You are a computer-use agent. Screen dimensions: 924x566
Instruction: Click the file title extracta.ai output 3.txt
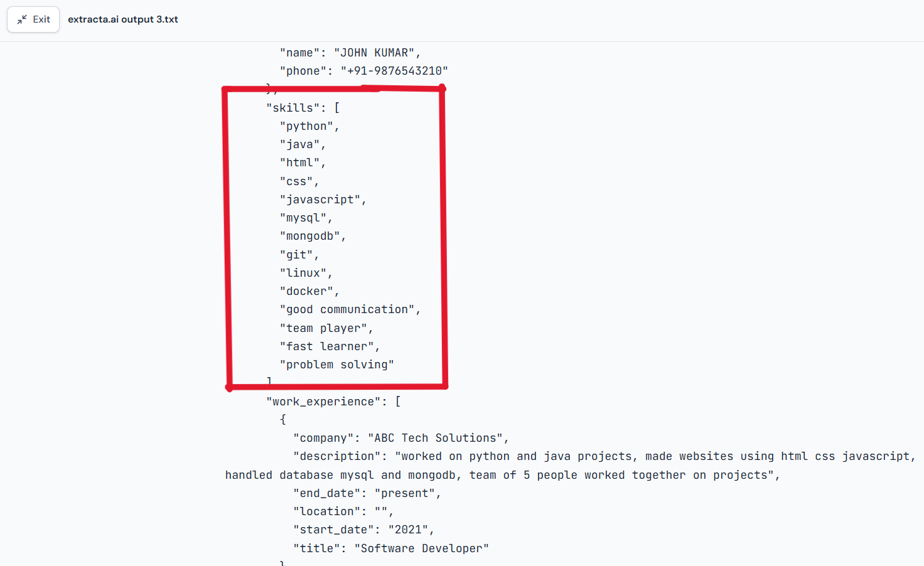123,19
